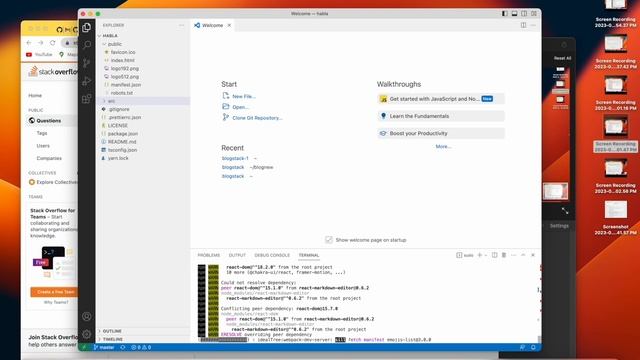Open notifications bell in status bar
640x360 pixels.
(x=533, y=347)
